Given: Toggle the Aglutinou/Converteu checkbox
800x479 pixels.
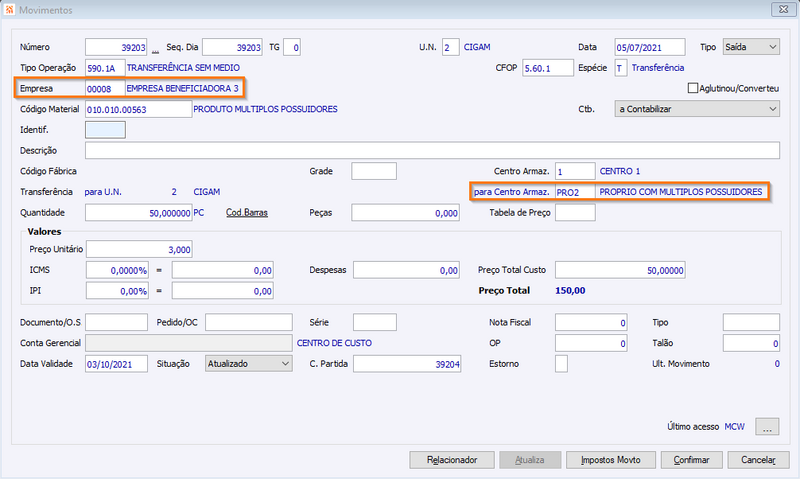Looking at the screenshot, I should pos(692,88).
